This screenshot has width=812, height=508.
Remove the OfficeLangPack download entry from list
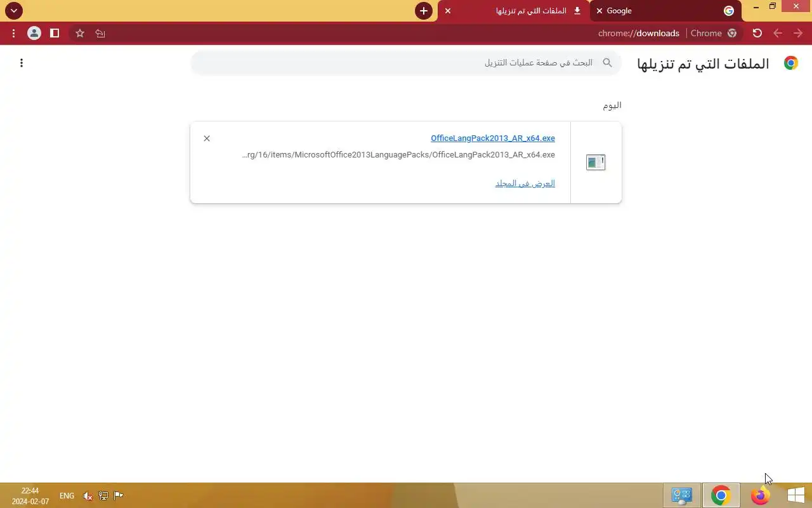207,138
